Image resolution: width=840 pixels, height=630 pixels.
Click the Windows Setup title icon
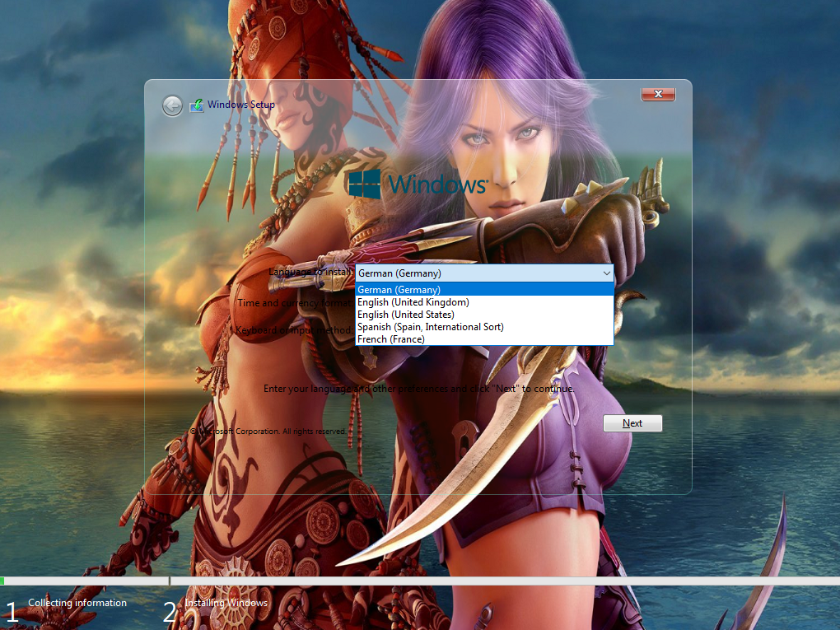[197, 105]
